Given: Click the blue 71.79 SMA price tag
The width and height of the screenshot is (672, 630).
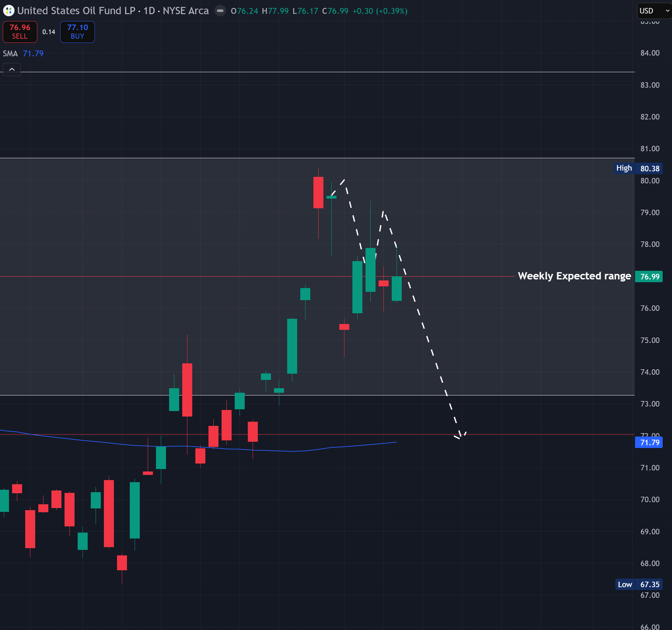Looking at the screenshot, I should [x=649, y=442].
